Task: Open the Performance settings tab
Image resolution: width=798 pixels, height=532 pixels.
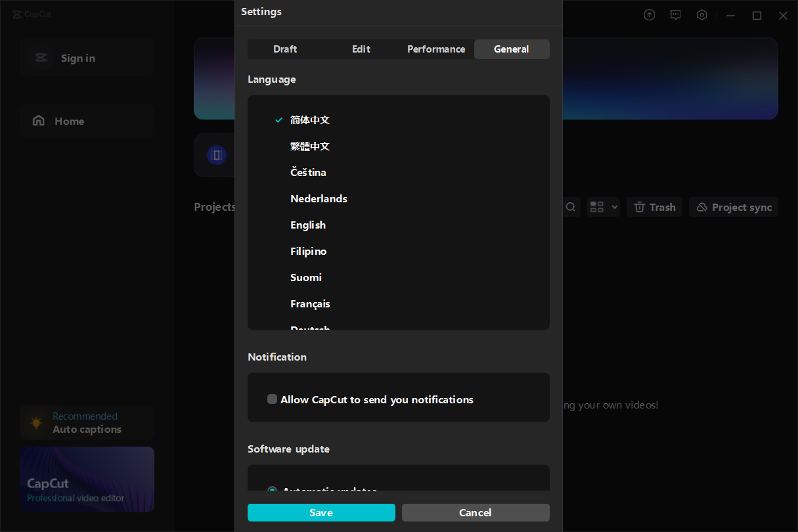Action: [436, 49]
